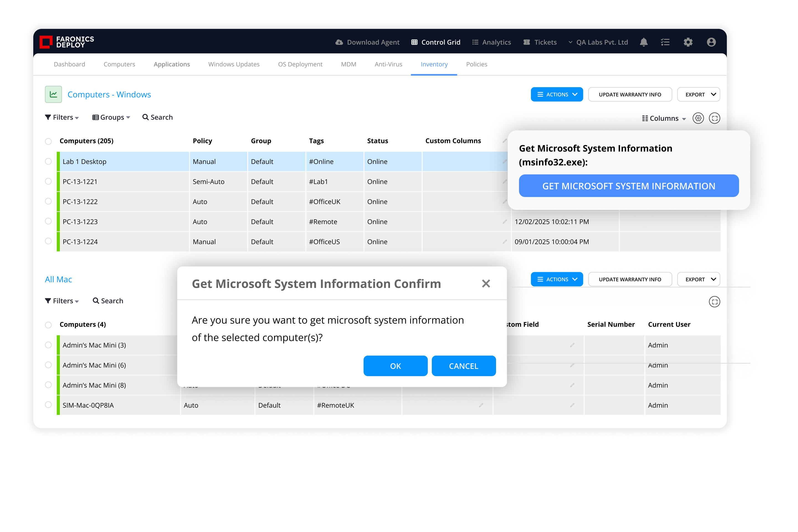This screenshot has height=532, width=798.
Task: Select the Lab 1 Desktop row radio button
Action: click(x=48, y=161)
